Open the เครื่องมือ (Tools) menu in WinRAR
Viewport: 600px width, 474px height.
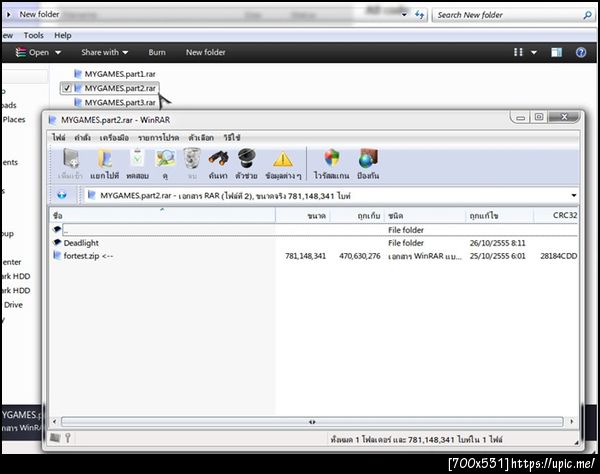(x=114, y=137)
